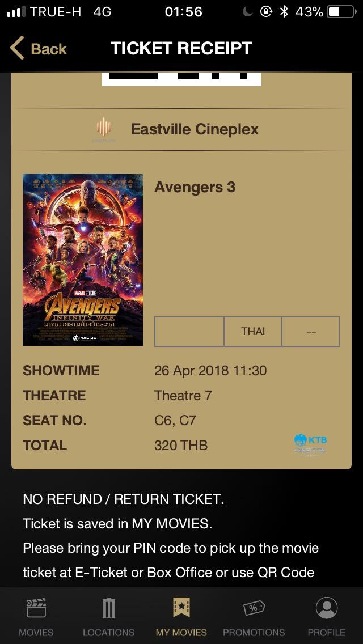The image size is (363, 644).
Task: Tap the 320 THB total amount
Action: [181, 445]
